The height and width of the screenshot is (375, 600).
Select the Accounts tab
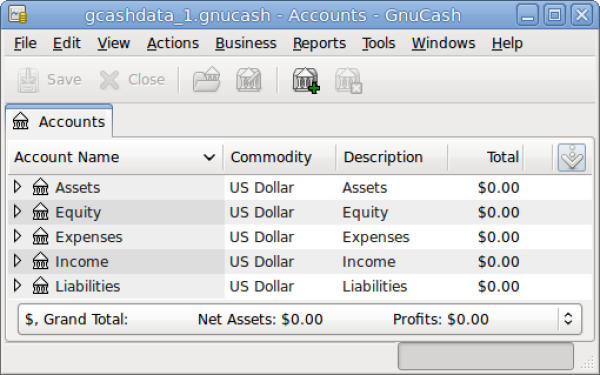(x=59, y=121)
